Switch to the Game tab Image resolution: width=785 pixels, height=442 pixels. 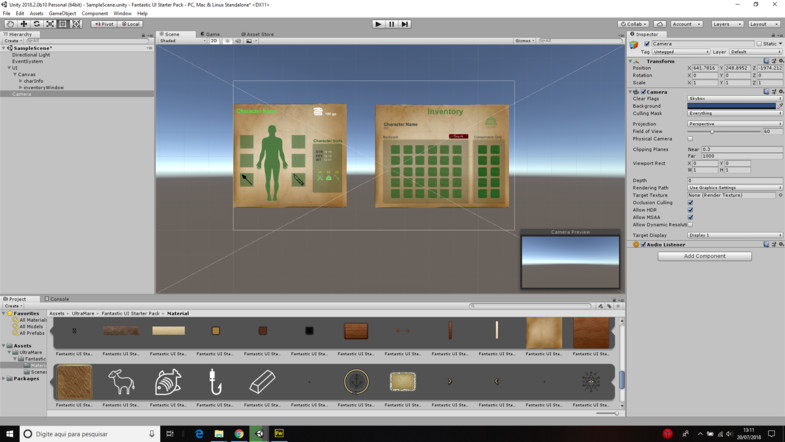[x=211, y=34]
